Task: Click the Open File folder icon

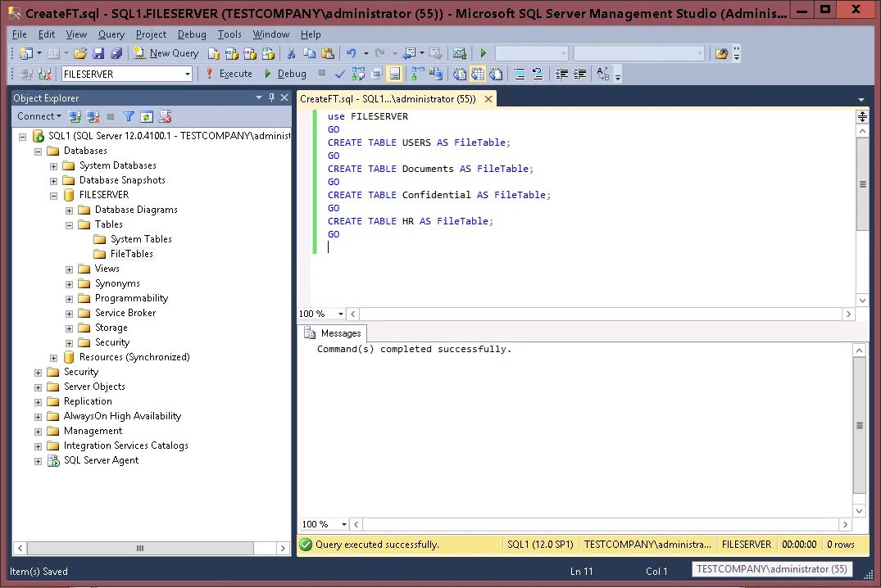Action: [79, 53]
